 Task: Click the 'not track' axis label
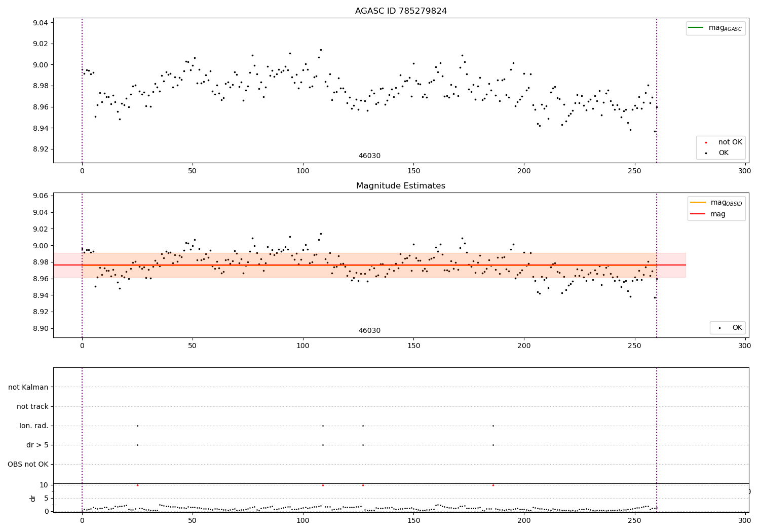(32, 406)
